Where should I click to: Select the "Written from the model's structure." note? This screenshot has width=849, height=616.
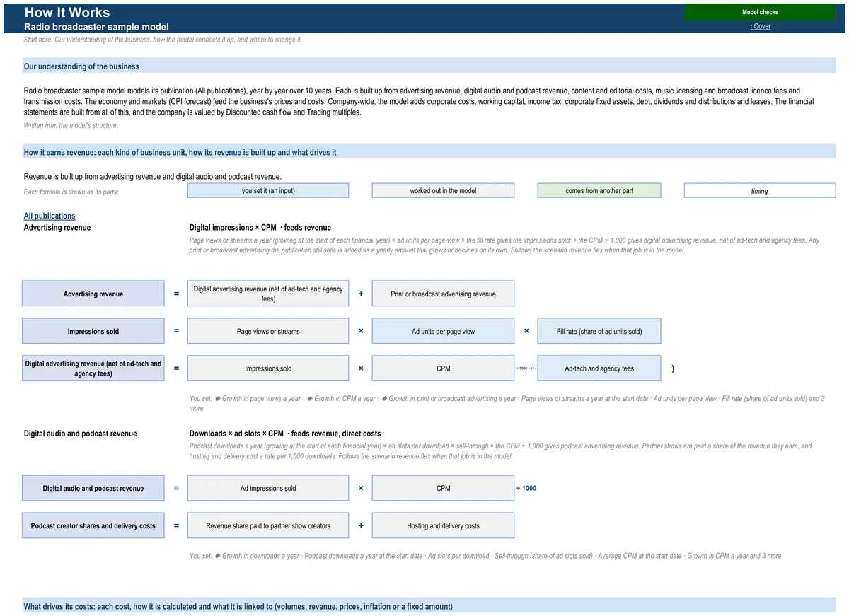71,125
